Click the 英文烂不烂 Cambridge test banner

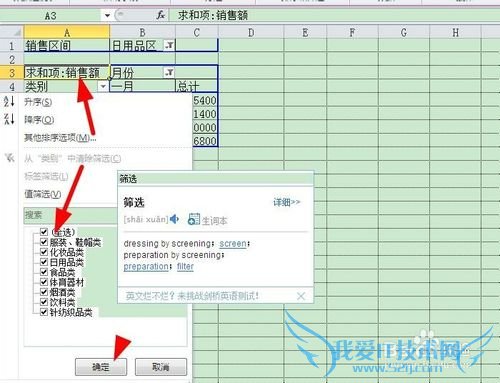(x=192, y=296)
